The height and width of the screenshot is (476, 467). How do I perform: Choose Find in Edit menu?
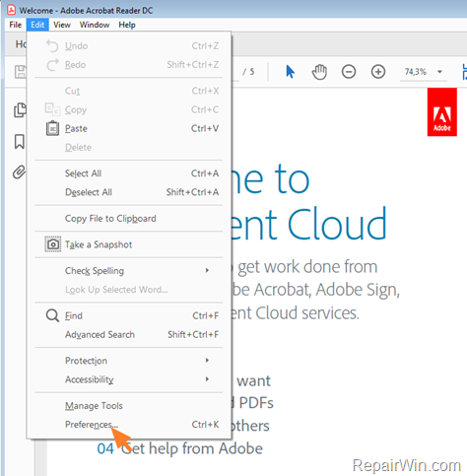click(129, 315)
